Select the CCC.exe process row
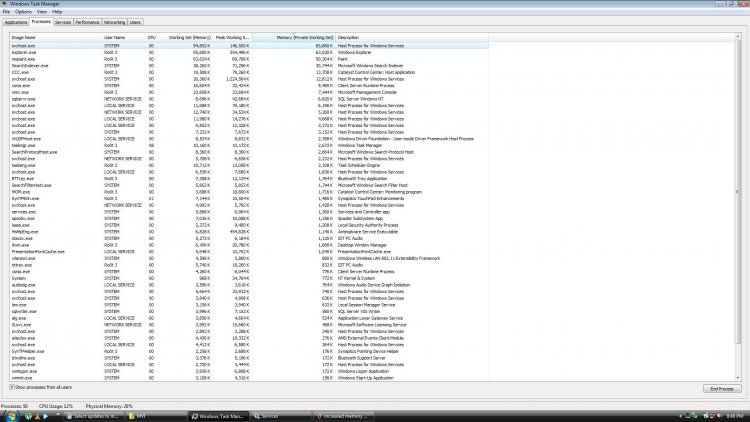 click(x=249, y=72)
